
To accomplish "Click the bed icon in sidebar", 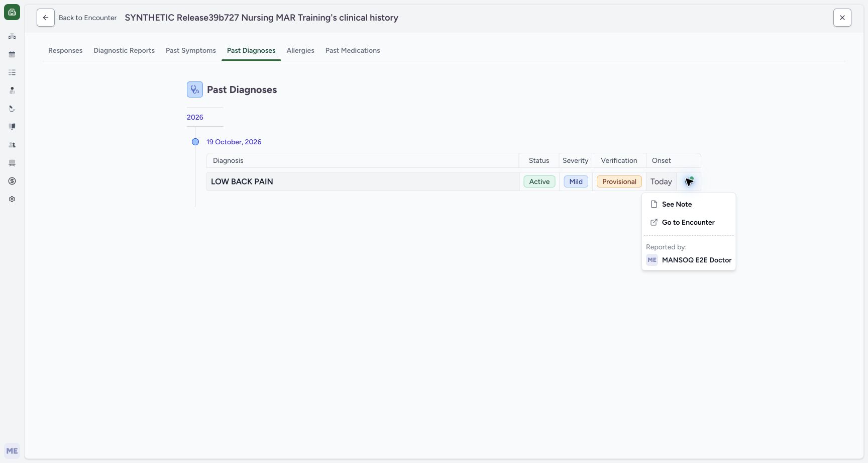I will pyautogui.click(x=12, y=163).
